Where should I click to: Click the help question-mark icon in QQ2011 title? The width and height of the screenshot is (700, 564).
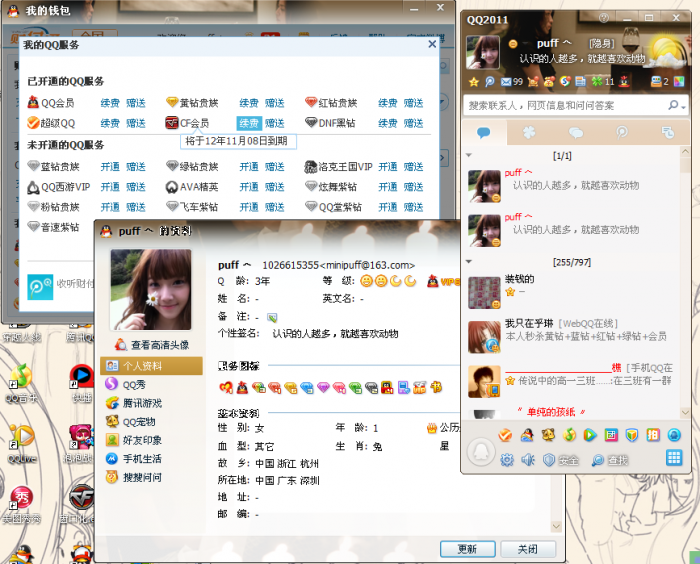604,18
